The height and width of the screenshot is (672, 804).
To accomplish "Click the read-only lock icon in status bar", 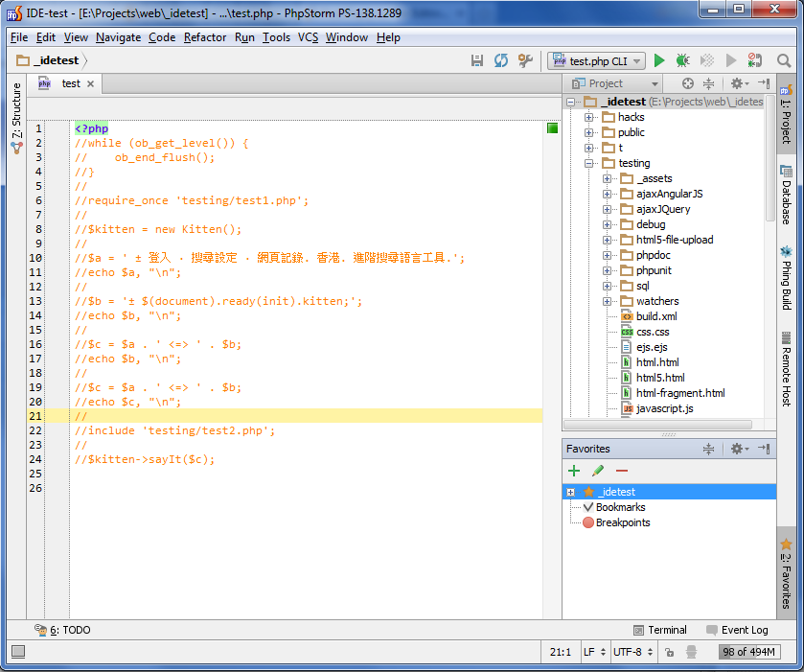I will point(669,652).
